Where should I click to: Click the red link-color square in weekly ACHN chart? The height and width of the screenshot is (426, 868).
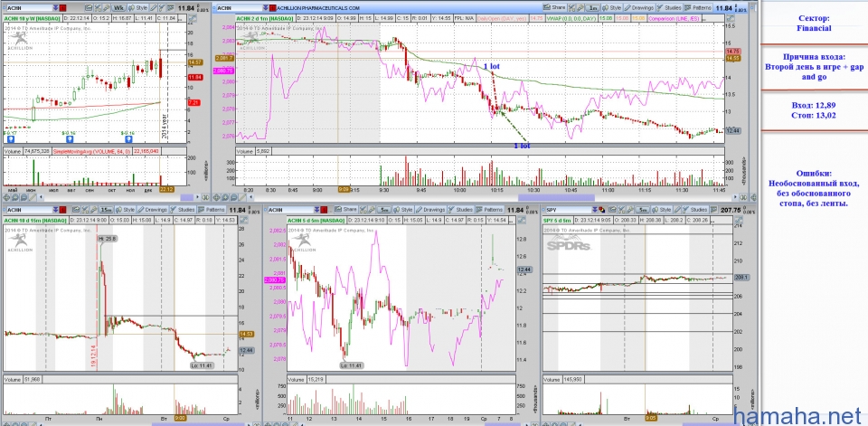63,8
